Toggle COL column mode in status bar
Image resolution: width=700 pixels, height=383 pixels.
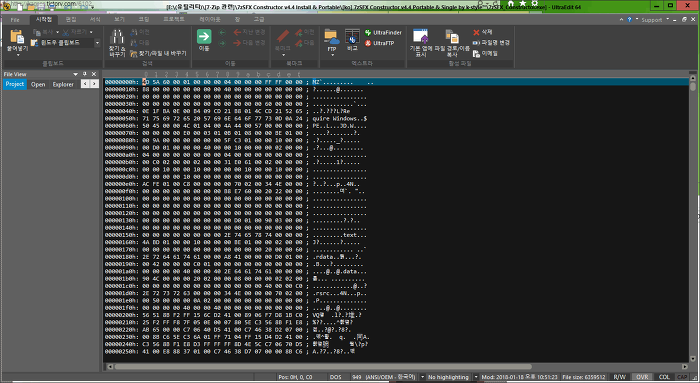664,377
